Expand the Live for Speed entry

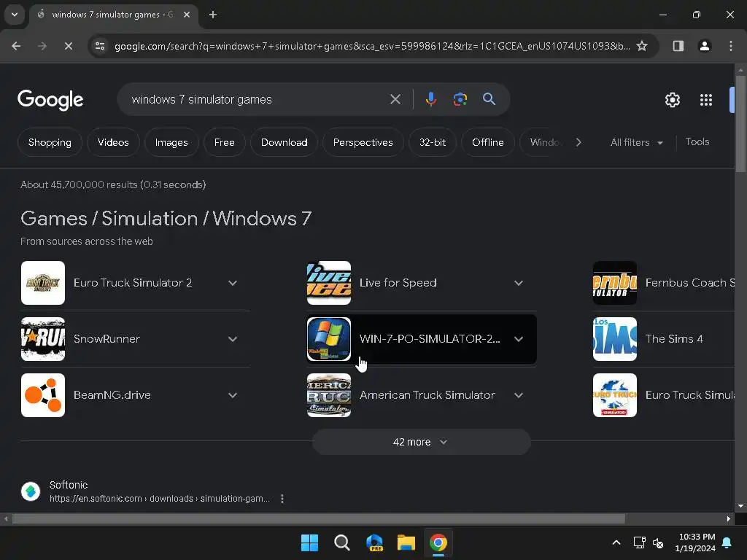519,283
